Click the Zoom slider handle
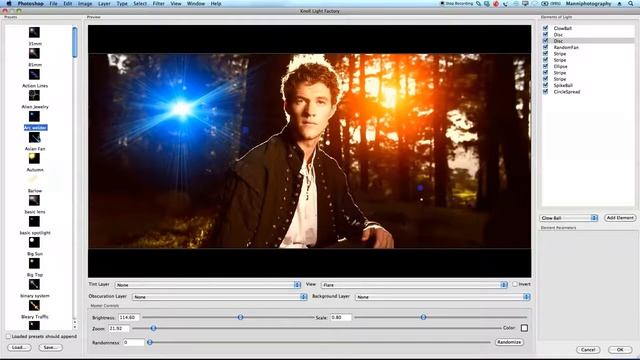640x360 pixels. tap(153, 328)
